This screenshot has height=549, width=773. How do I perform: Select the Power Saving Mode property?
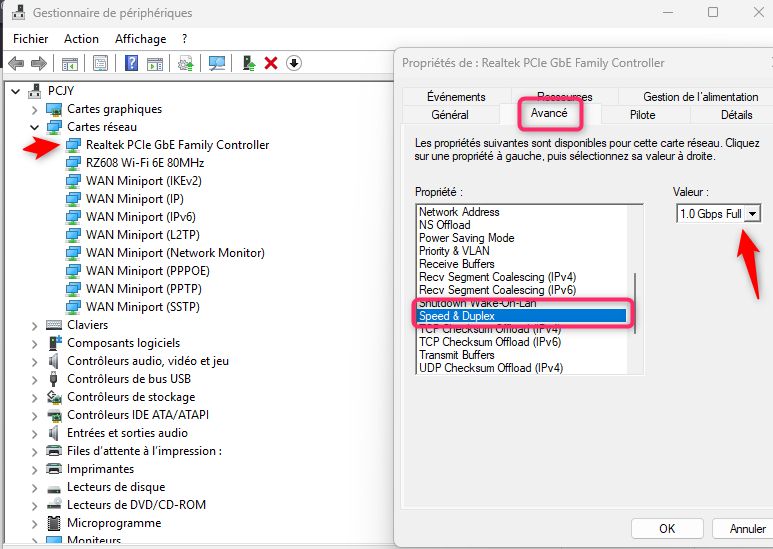click(x=466, y=238)
